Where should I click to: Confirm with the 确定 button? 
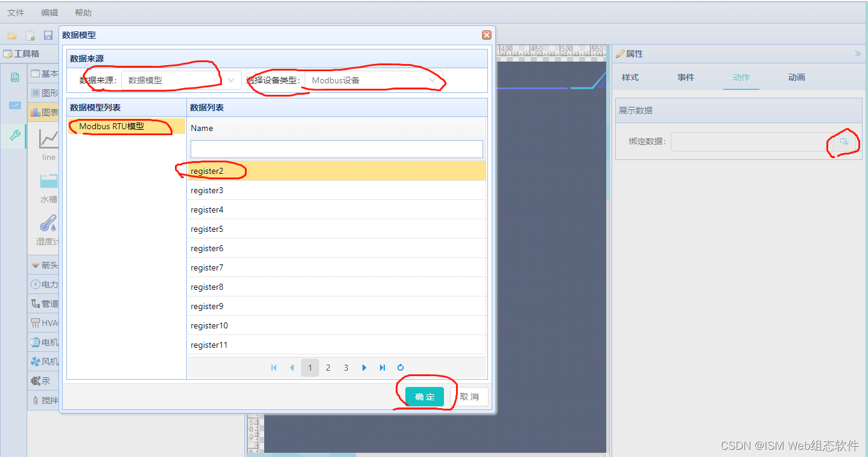click(x=425, y=397)
